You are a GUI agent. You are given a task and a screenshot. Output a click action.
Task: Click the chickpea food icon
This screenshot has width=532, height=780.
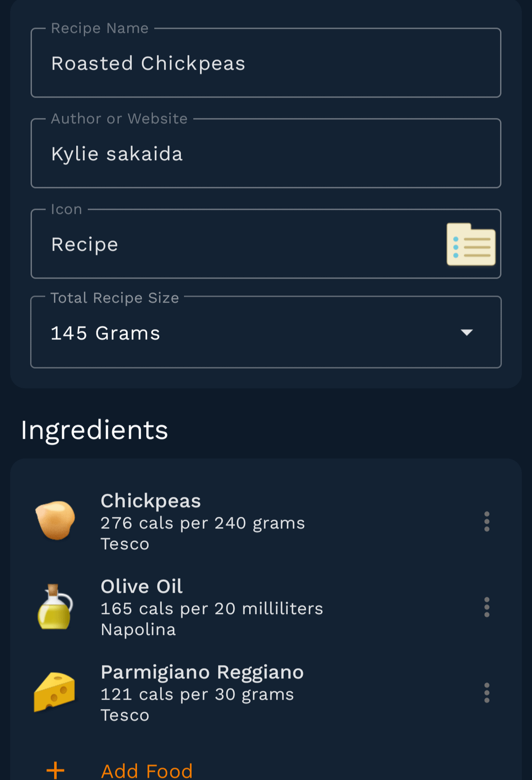tap(55, 521)
